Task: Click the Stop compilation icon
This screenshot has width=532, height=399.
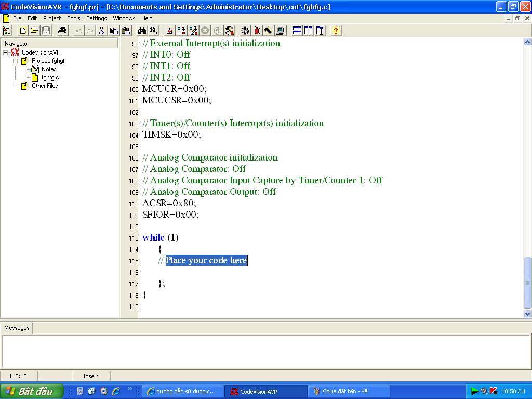Action: coord(205,31)
